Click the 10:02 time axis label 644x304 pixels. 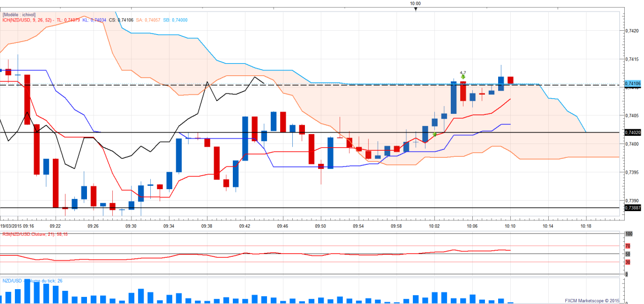434,226
